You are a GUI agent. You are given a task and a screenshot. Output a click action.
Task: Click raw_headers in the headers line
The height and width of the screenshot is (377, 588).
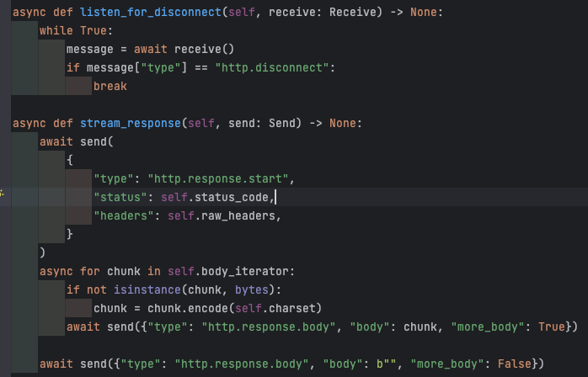click(238, 216)
